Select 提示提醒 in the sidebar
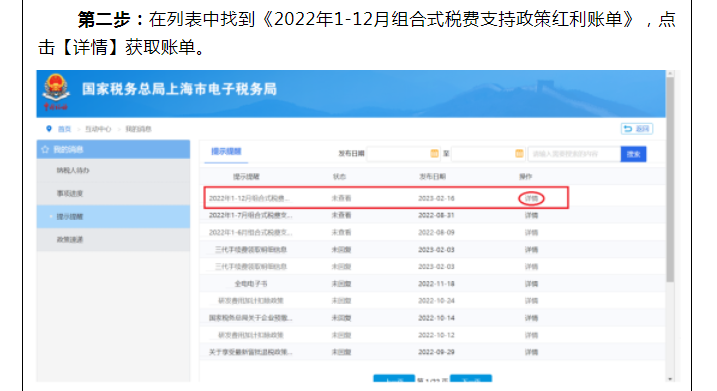717x391 pixels. (113, 217)
